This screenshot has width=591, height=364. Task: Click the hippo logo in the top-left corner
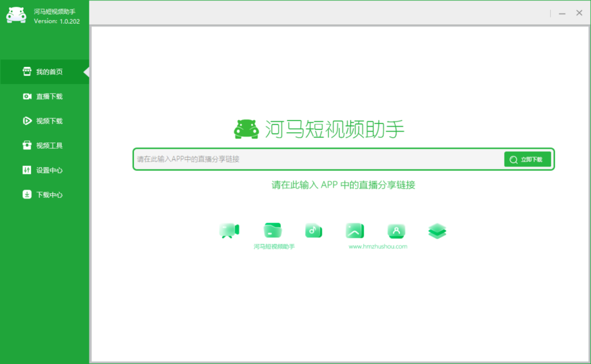(x=16, y=15)
